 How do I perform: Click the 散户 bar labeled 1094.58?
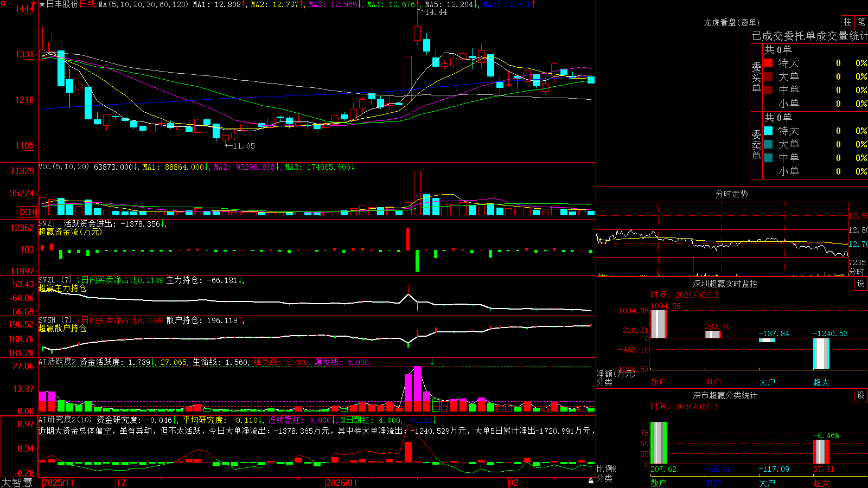point(658,324)
